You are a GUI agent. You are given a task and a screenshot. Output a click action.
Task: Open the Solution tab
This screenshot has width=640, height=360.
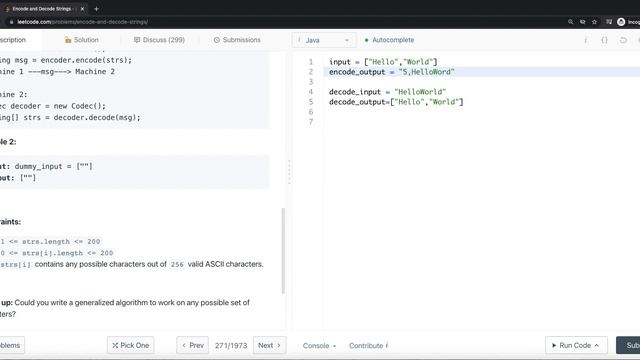(x=81, y=40)
